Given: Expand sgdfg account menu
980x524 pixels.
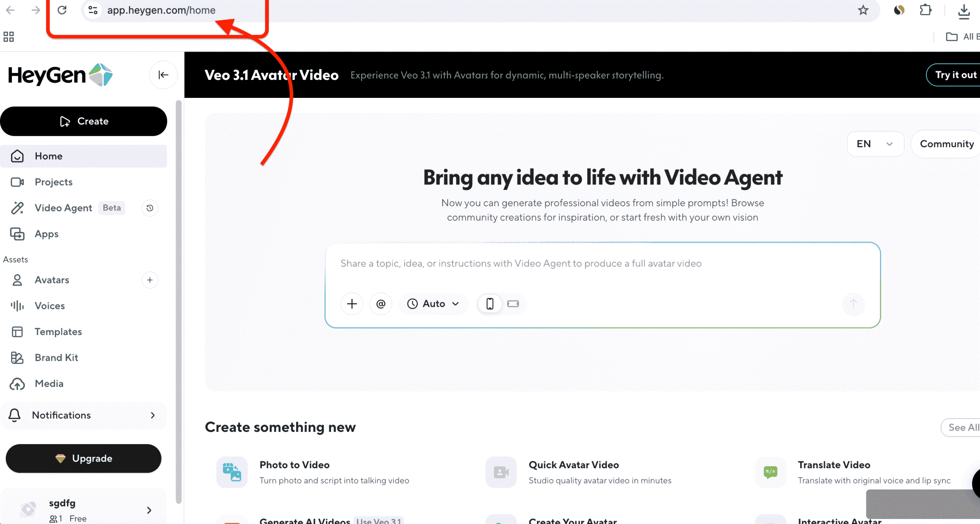Looking at the screenshot, I should point(149,510).
